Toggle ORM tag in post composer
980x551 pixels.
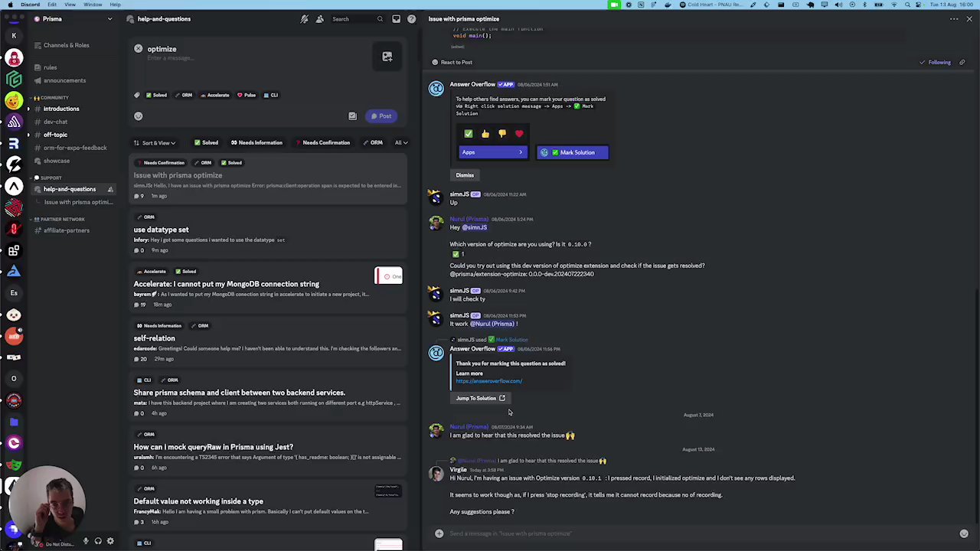click(183, 95)
